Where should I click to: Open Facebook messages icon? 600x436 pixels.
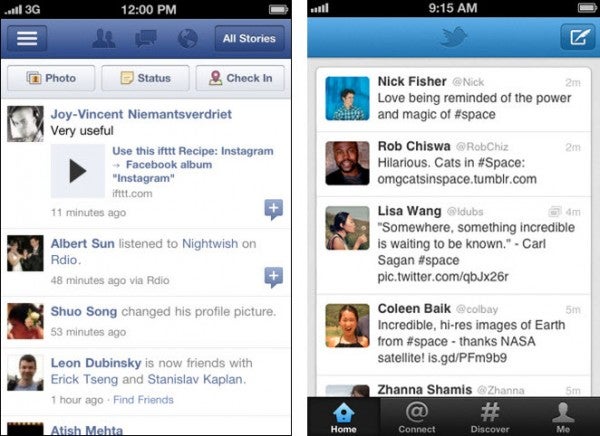tap(146, 38)
